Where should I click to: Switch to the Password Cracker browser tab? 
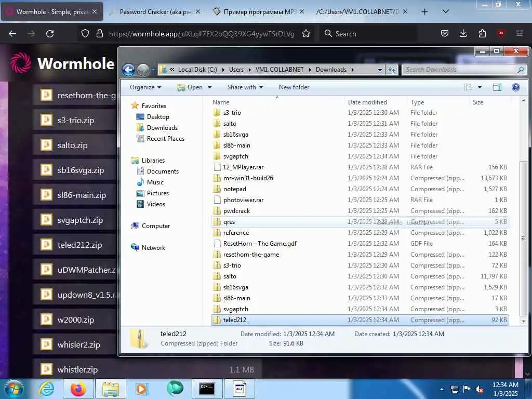155,12
